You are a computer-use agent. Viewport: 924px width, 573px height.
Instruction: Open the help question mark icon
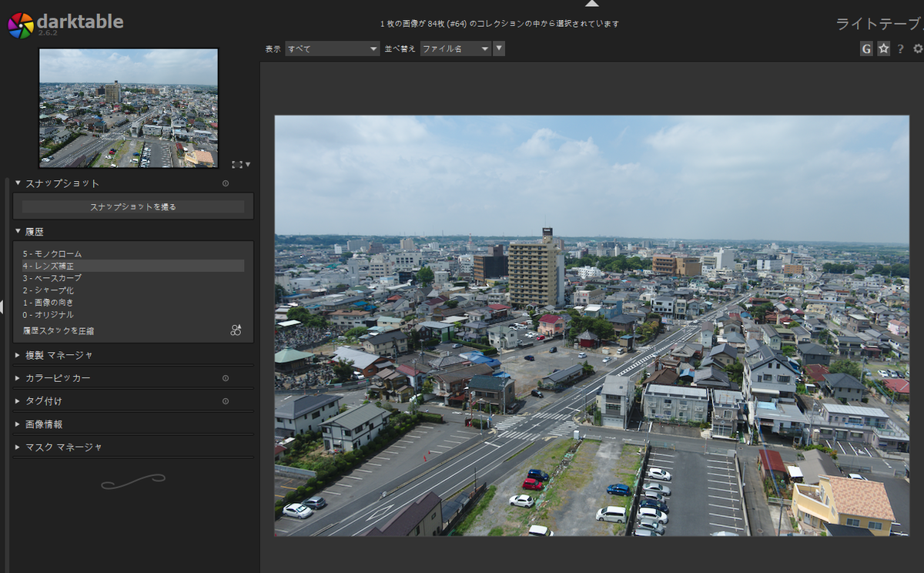tap(900, 49)
